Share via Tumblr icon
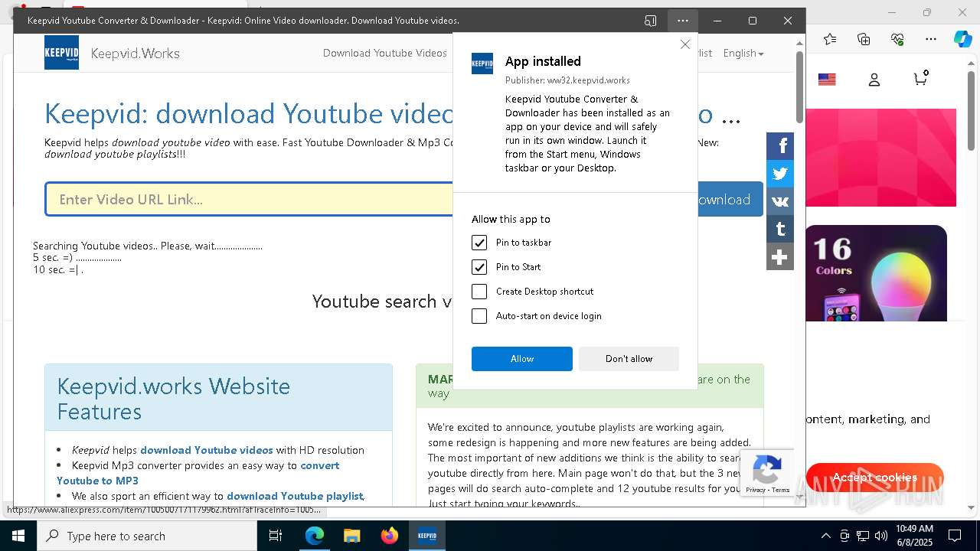Viewport: 980px width, 551px height. (780, 229)
